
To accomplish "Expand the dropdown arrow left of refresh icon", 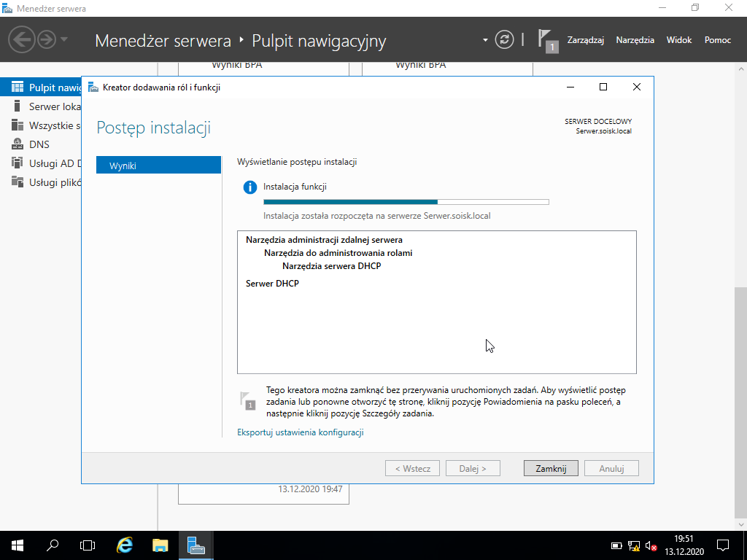I will click(x=485, y=40).
